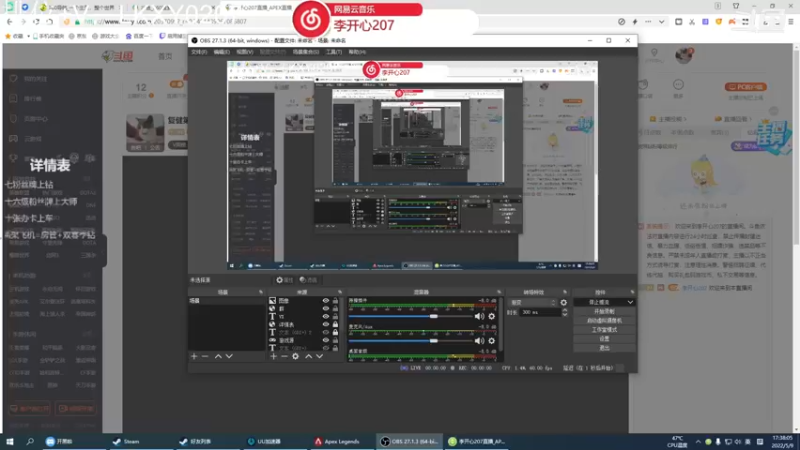This screenshot has width=800, height=450.
Task: Adjust the transition duration stepper arrows
Action: click(x=564, y=312)
